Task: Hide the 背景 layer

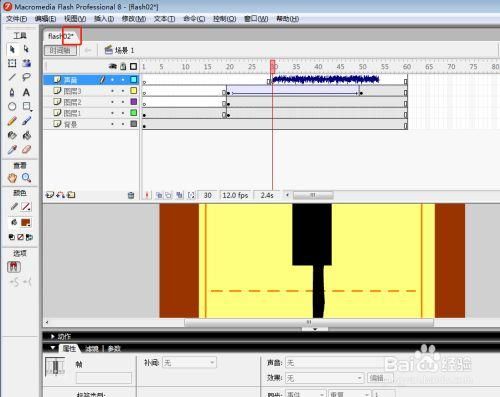Action: pos(113,124)
